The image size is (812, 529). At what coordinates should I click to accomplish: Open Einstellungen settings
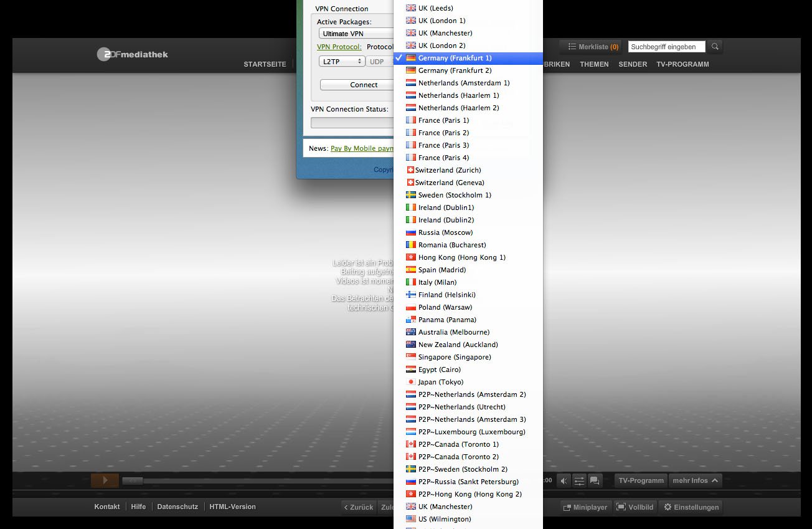(x=691, y=507)
